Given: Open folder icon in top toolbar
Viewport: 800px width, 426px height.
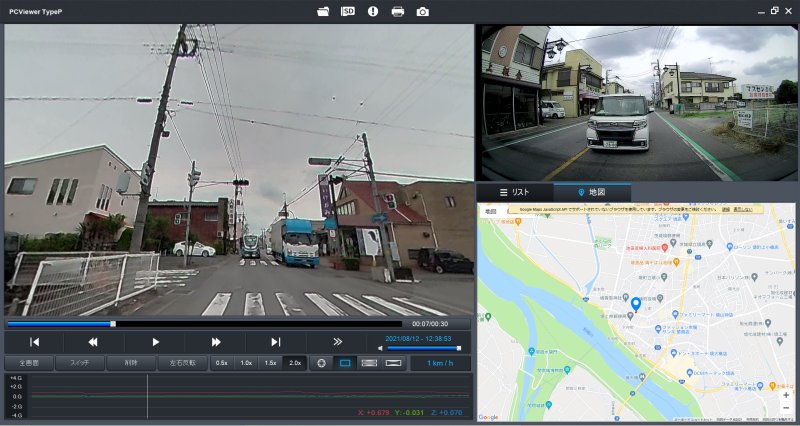Looking at the screenshot, I should pos(322,11).
